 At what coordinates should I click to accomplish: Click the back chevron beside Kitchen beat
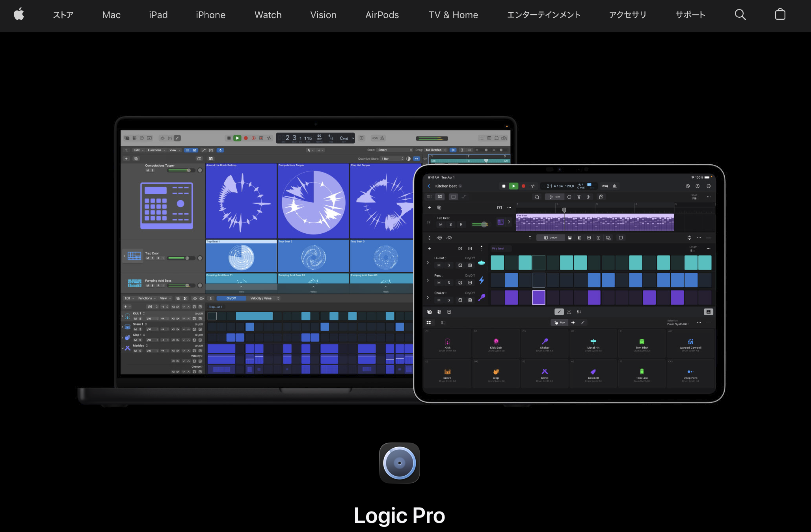(x=429, y=186)
